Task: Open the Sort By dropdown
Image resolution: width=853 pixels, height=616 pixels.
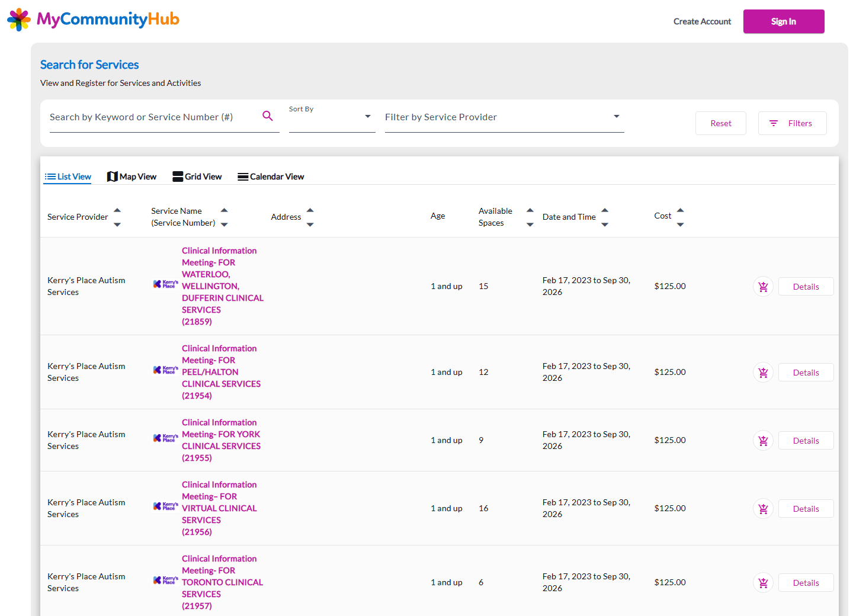Action: [x=332, y=117]
